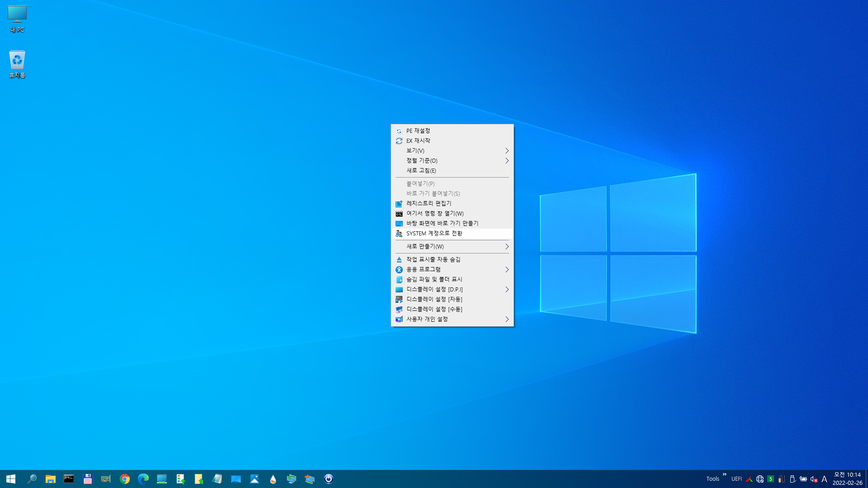The image size is (868, 488).
Task: Click the yellow note with green arrow icon
Action: [x=199, y=479]
